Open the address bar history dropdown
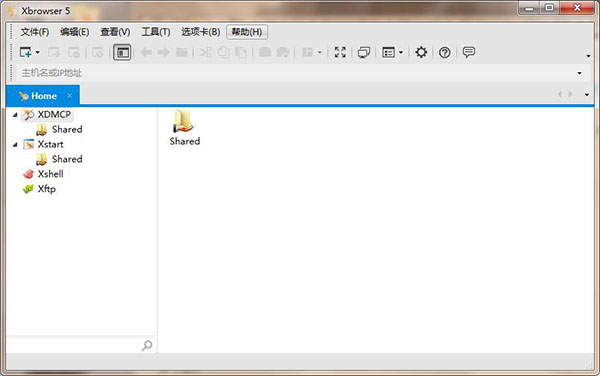 579,73
